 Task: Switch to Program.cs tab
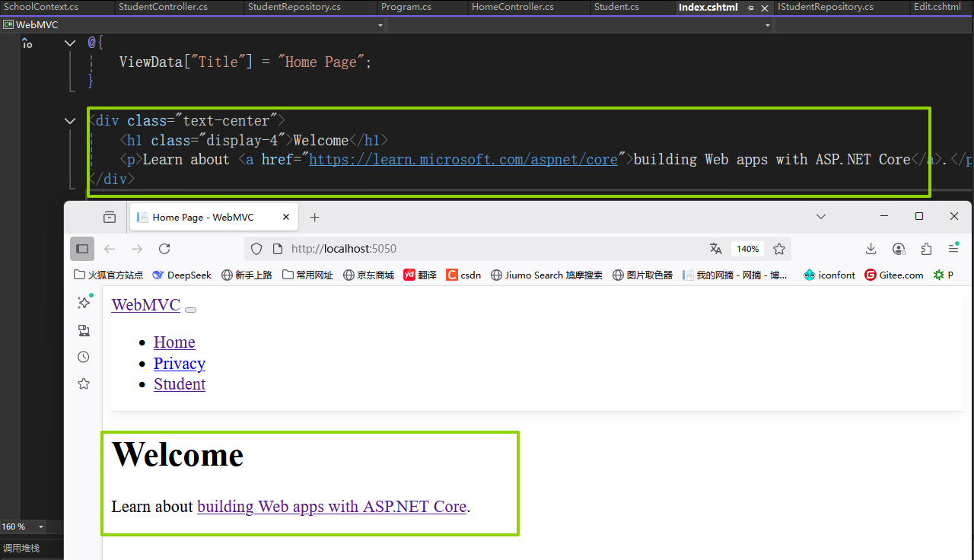(x=406, y=7)
